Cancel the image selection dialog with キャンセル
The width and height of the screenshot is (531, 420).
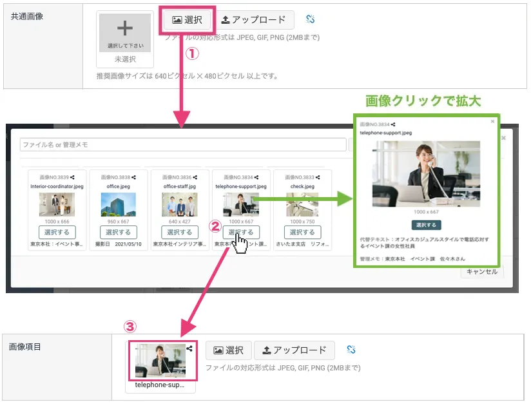pyautogui.click(x=482, y=272)
